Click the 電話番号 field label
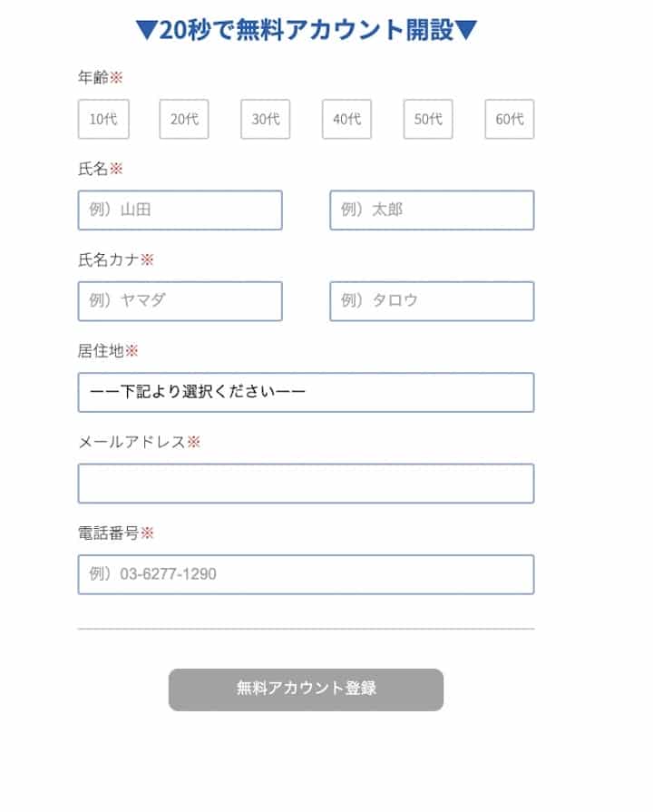The height and width of the screenshot is (812, 653). pyautogui.click(x=109, y=533)
